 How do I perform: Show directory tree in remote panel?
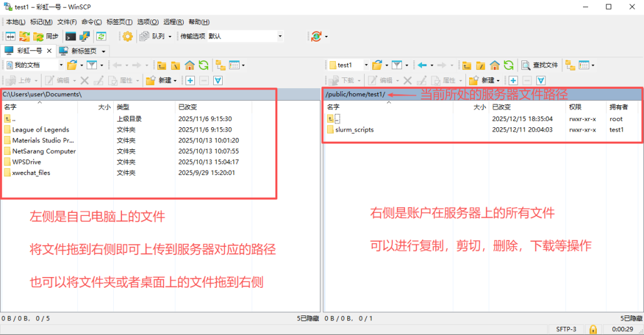point(570,65)
